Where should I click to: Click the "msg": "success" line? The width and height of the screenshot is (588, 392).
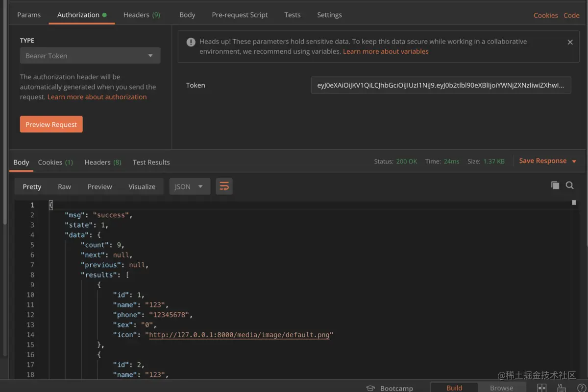click(x=98, y=215)
